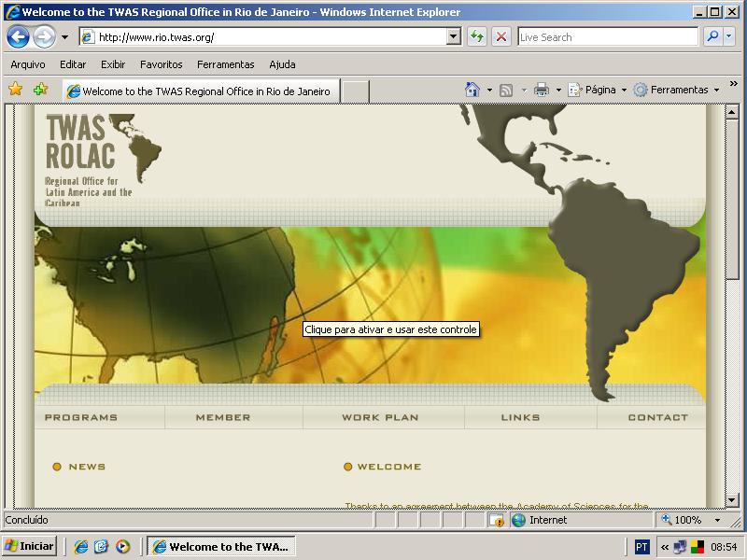Image resolution: width=747 pixels, height=560 pixels.
Task: Click the search magnifier button
Action: (712, 36)
